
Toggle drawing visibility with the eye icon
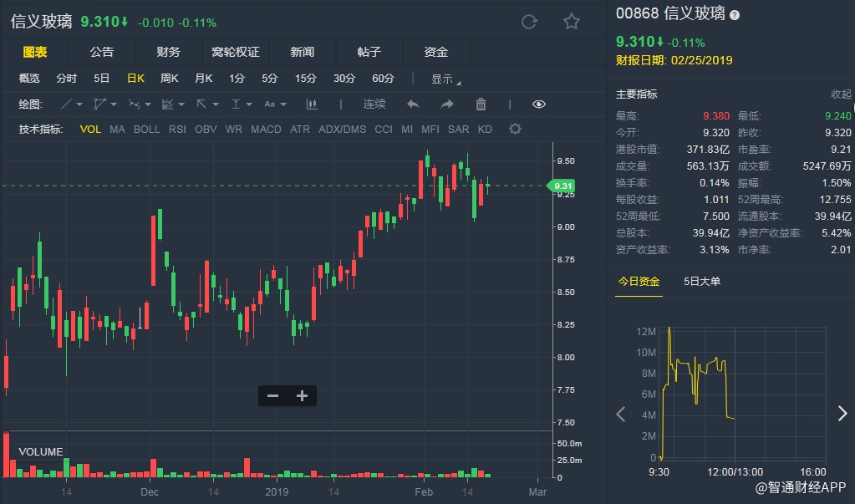point(539,104)
